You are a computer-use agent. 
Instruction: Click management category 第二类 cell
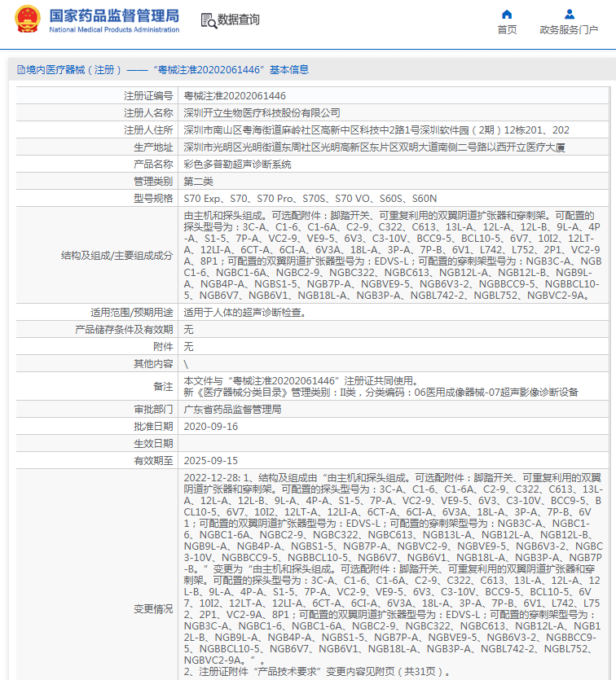coord(394,182)
